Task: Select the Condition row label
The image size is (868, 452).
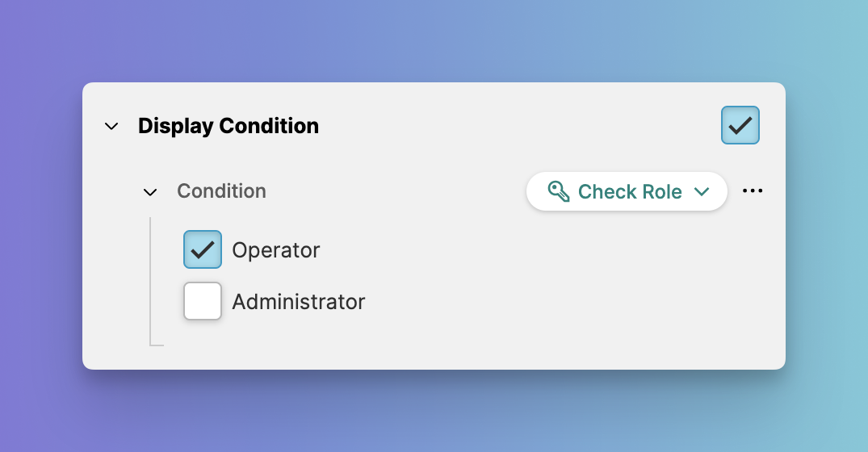Action: pyautogui.click(x=221, y=191)
